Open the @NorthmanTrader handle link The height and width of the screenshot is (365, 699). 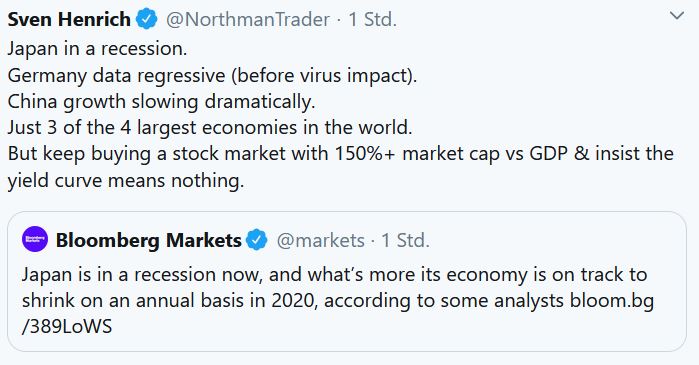pos(248,20)
